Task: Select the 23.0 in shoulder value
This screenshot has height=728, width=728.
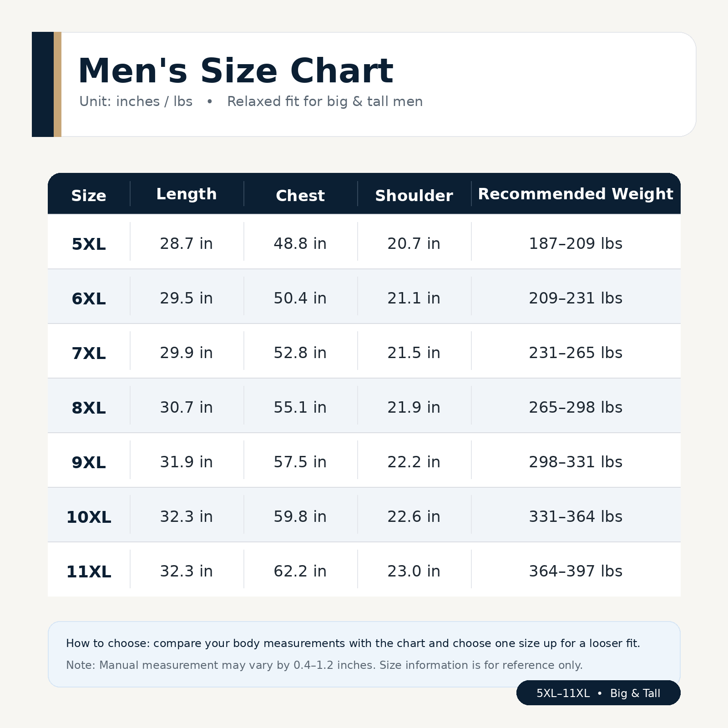Action: point(414,571)
